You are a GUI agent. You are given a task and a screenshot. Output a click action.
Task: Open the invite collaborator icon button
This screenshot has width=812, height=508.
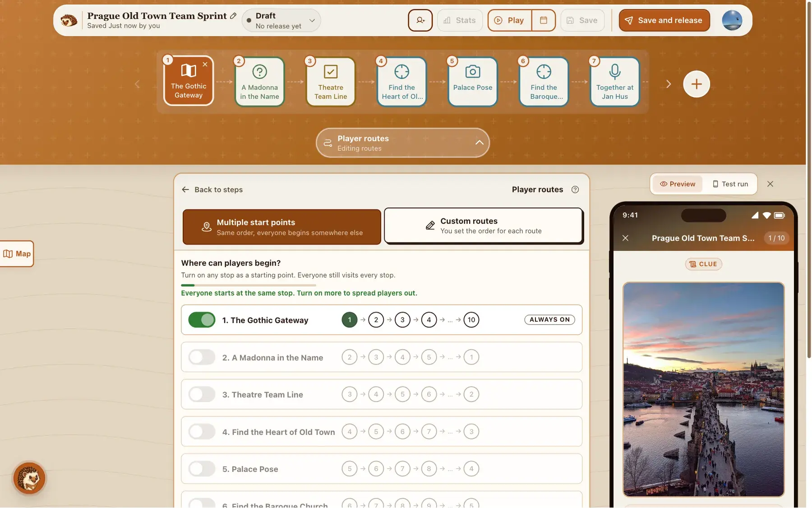pos(420,20)
